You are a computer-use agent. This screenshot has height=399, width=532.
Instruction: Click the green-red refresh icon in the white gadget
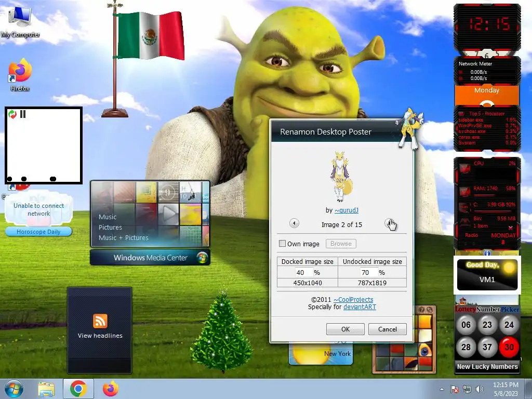12,114
